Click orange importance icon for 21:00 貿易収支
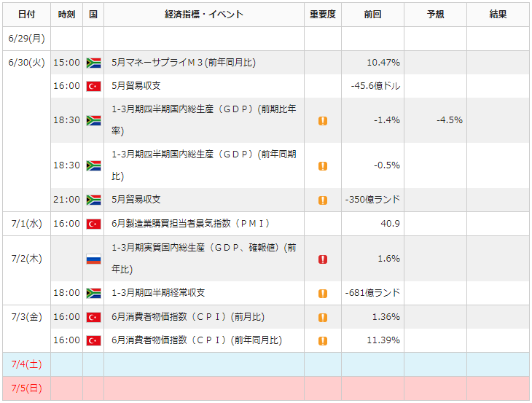Viewport: 532px width, 403px height. click(323, 200)
